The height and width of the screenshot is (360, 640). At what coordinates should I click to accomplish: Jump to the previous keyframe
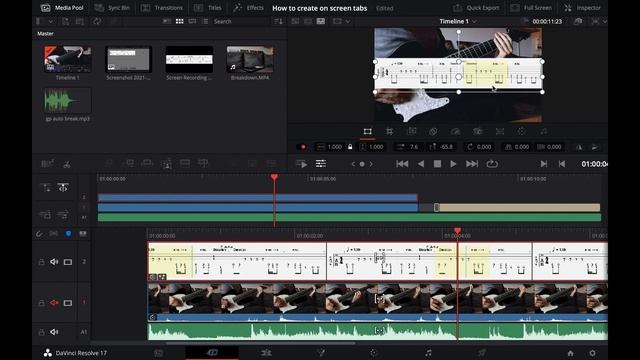(353, 164)
